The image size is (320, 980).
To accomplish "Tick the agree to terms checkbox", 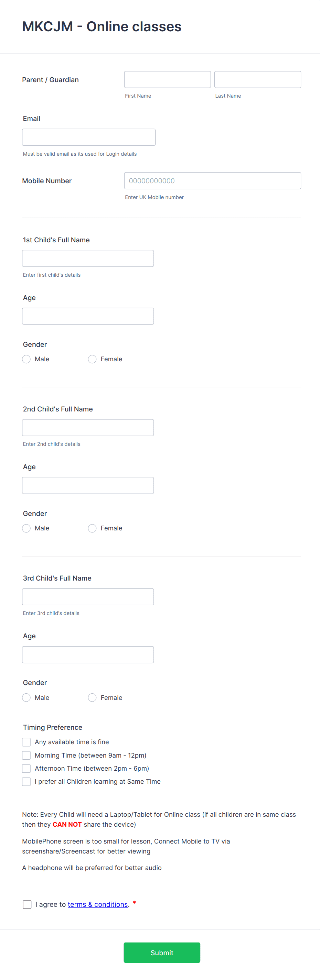I will [x=27, y=905].
